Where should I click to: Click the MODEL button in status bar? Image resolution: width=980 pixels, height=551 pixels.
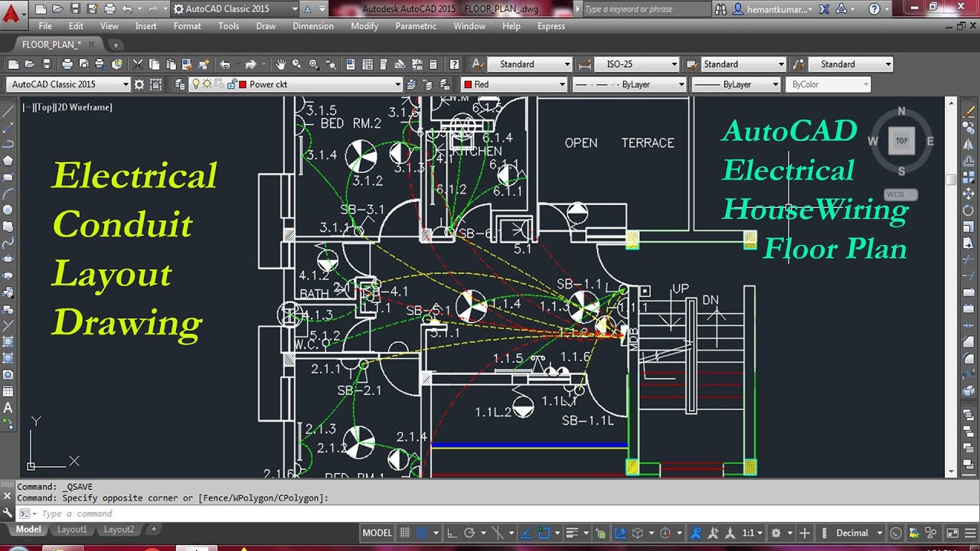click(x=377, y=533)
